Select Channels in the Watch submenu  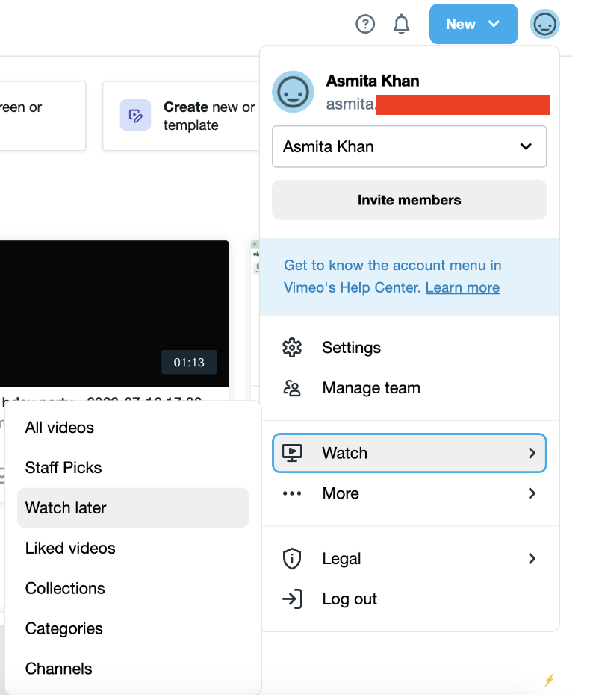click(x=59, y=669)
